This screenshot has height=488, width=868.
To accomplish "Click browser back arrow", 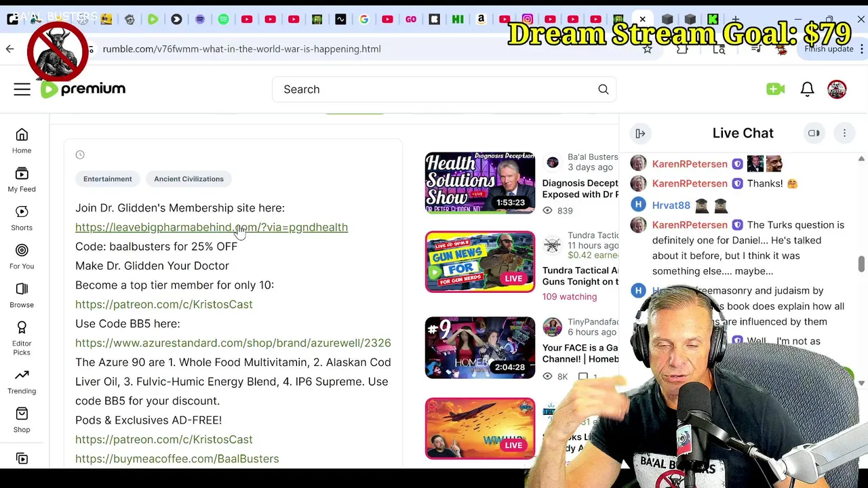I will (9, 49).
